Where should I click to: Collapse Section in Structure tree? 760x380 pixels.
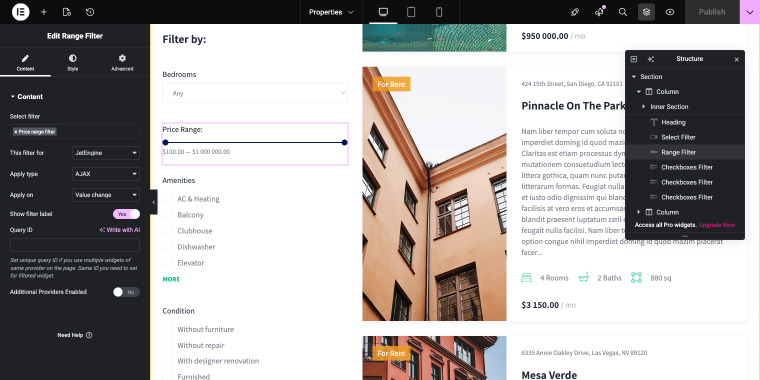click(633, 77)
